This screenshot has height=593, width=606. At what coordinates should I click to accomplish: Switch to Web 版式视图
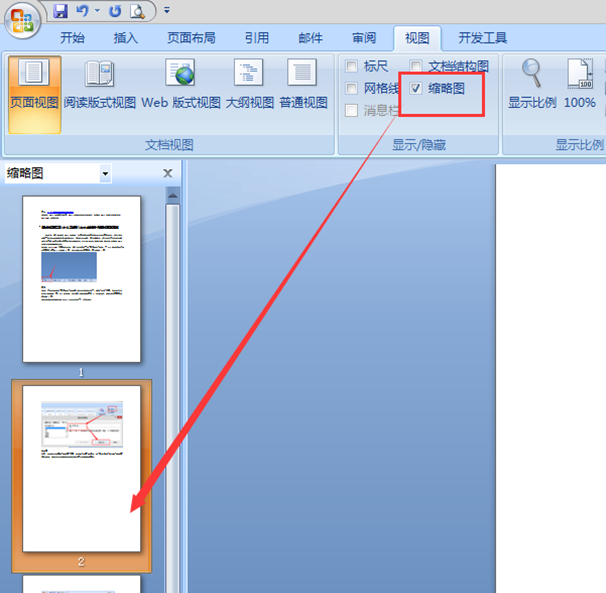[181, 85]
